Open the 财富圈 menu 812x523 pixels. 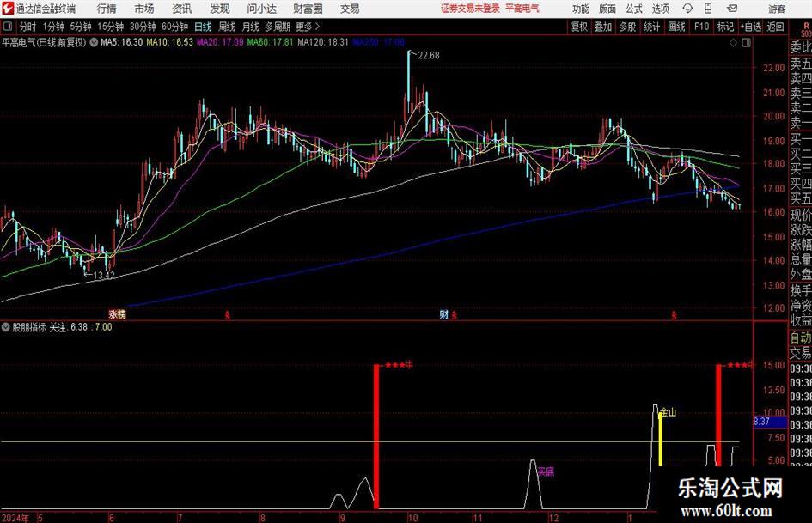click(x=308, y=9)
